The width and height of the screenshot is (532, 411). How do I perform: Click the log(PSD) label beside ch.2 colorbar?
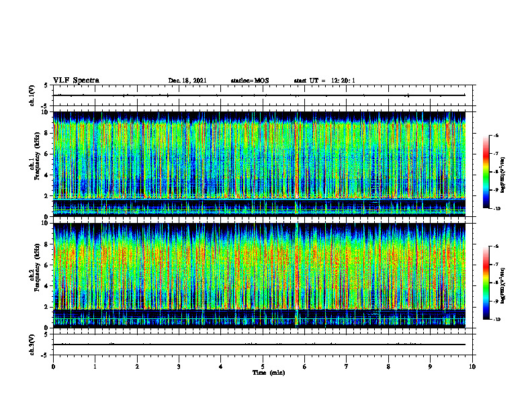click(503, 285)
